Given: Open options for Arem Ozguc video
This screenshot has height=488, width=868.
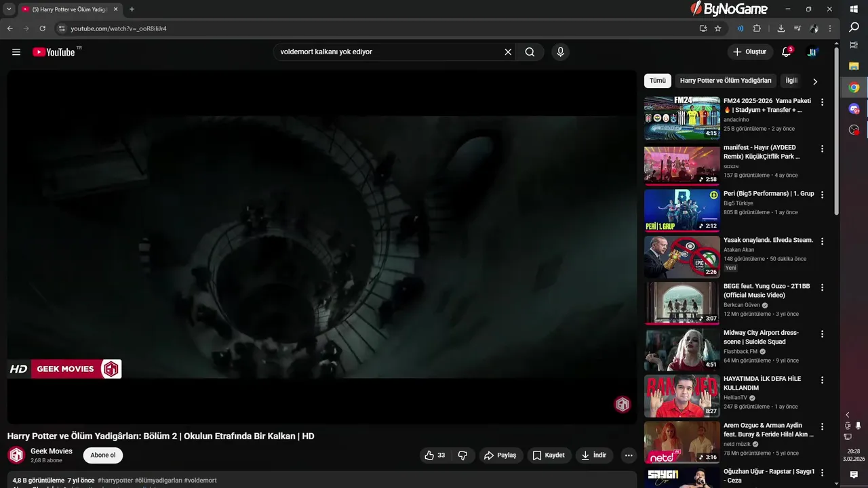Looking at the screenshot, I should point(823,427).
